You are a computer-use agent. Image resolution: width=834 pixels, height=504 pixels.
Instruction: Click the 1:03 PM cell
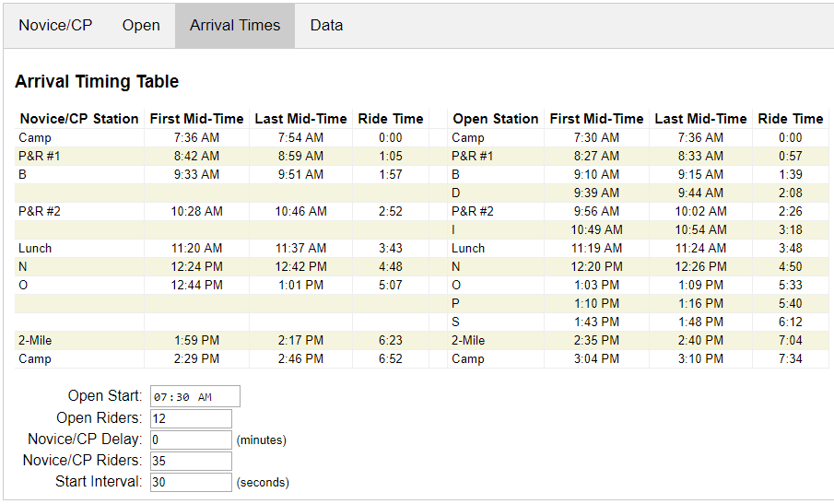(597, 285)
